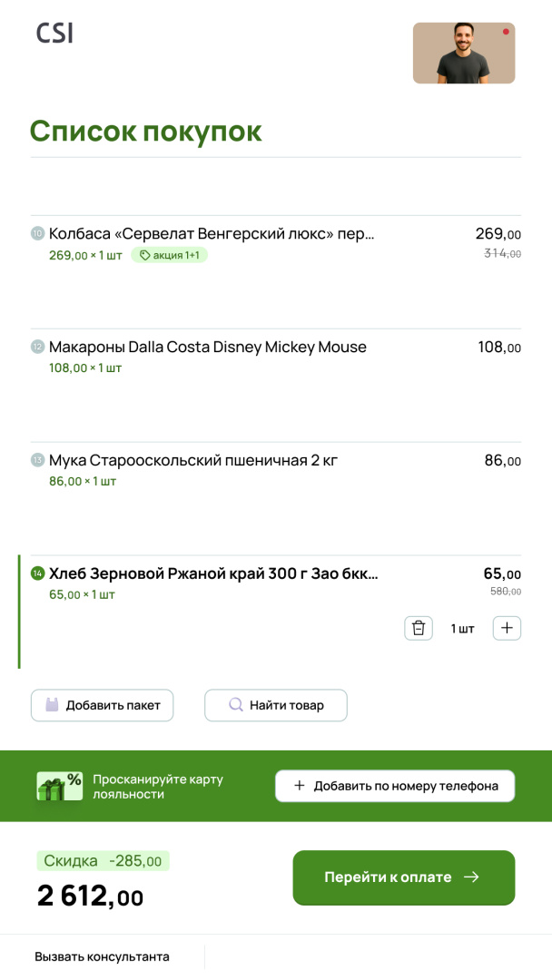552x980 pixels.
Task: Click the gift loyalty card icon
Action: [x=59, y=786]
